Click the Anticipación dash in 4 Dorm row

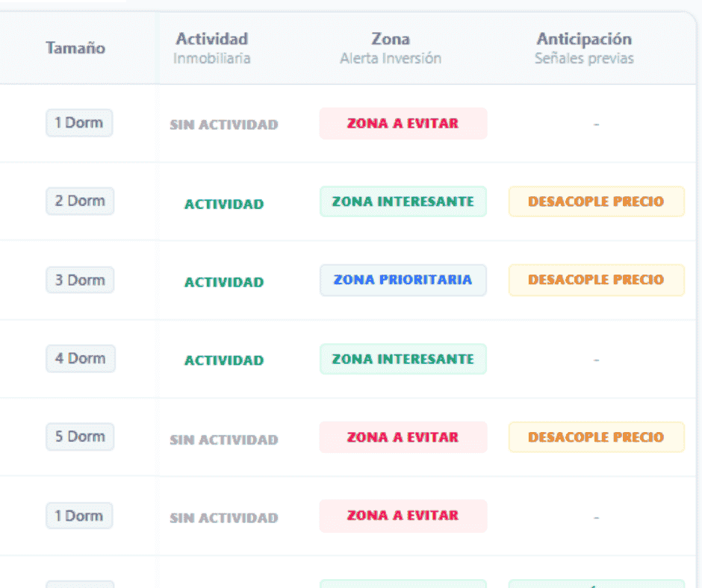click(x=596, y=360)
